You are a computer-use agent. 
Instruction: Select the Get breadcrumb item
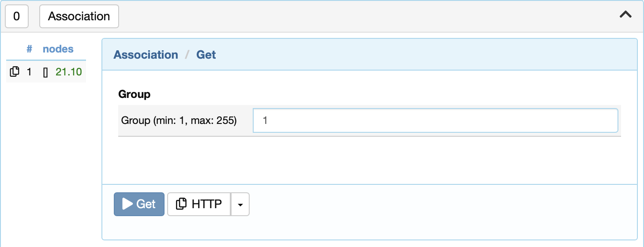click(206, 55)
